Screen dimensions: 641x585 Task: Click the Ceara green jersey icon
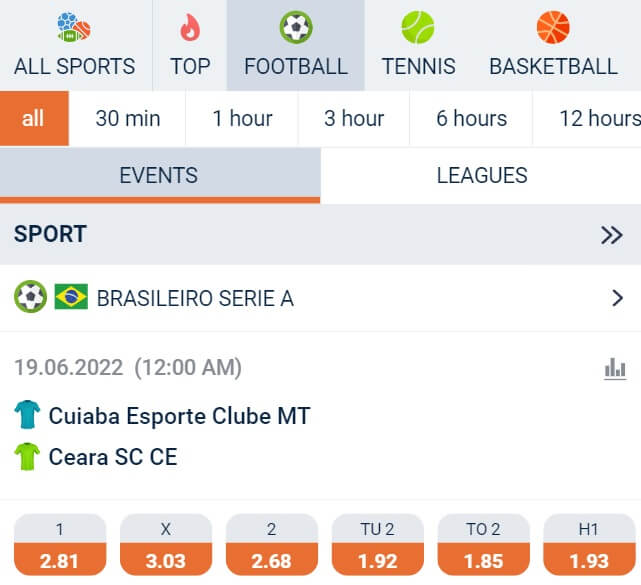click(x=27, y=457)
